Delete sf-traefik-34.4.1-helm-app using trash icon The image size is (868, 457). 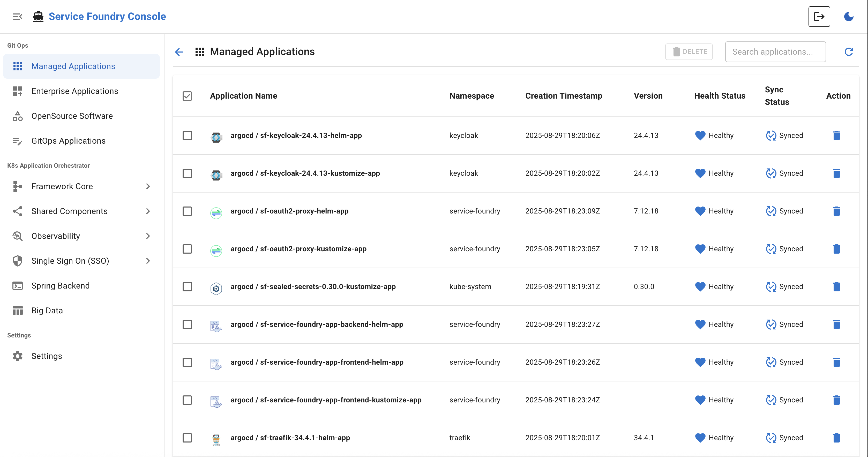836,437
